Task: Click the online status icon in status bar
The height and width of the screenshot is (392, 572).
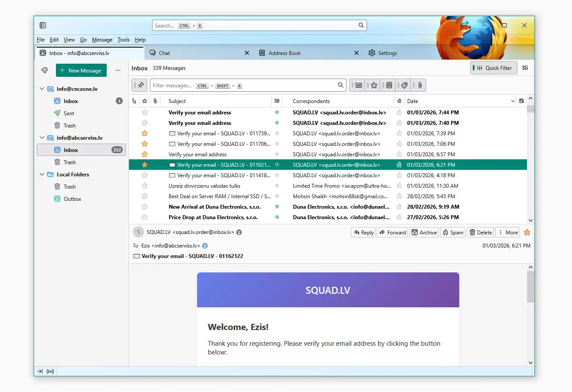Action: (x=50, y=371)
